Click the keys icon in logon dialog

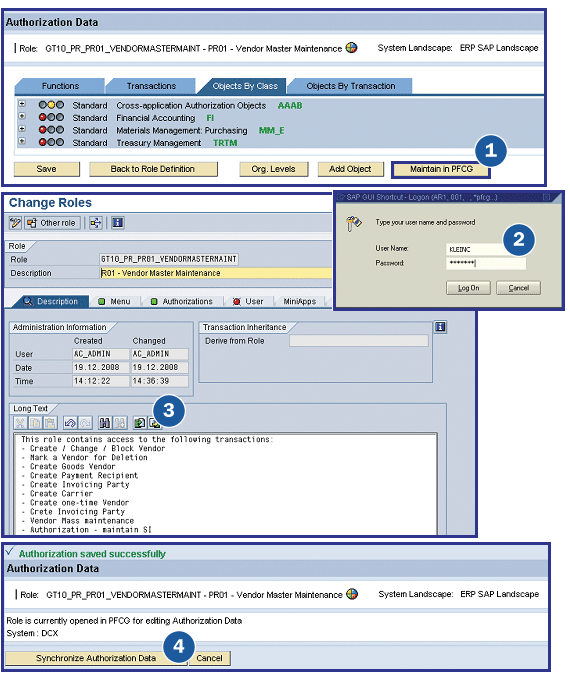353,224
